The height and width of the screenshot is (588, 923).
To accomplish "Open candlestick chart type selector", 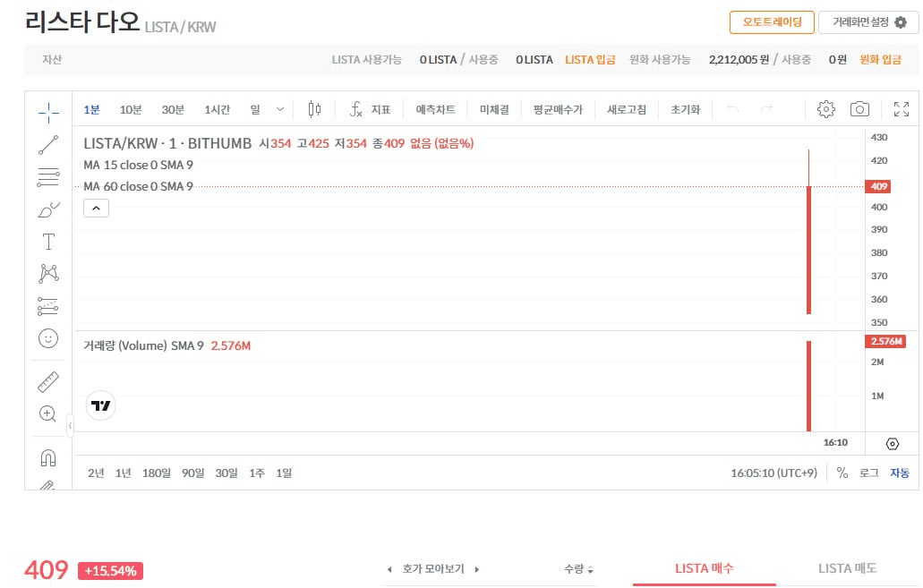I will point(314,109).
